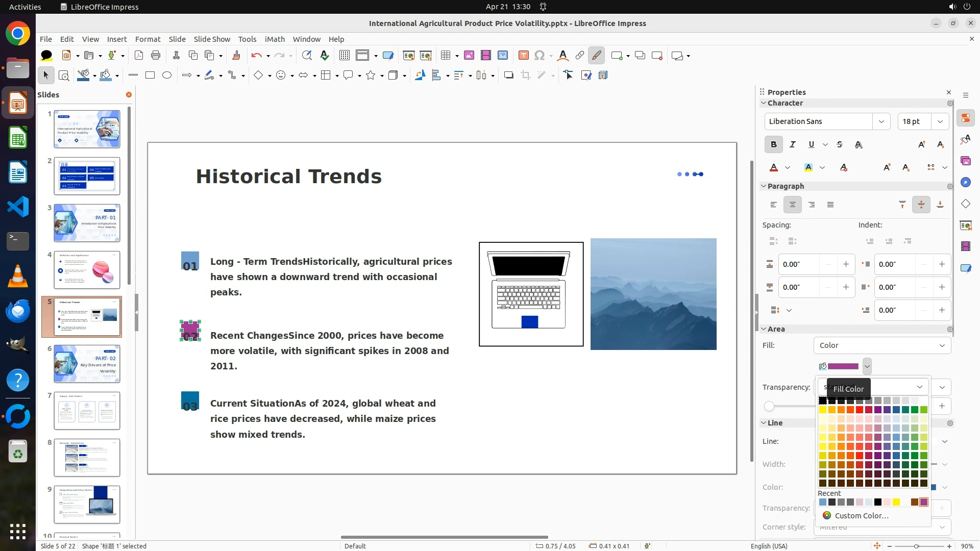Viewport: 980px width, 551px height.
Task: Pick the yellow recent color swatch
Action: 896,503
